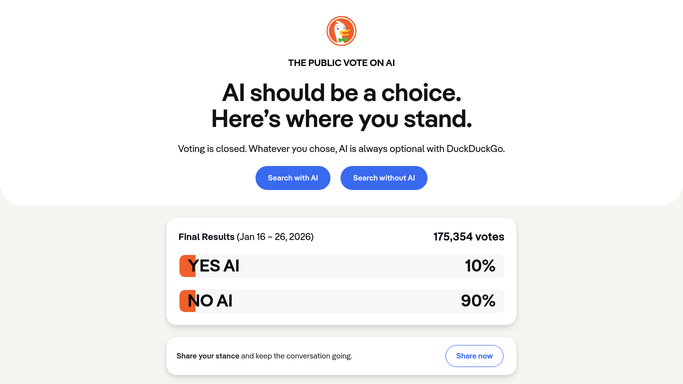Screen dimensions: 683x384
Task: Select the NO AI result bar
Action: [x=342, y=301]
